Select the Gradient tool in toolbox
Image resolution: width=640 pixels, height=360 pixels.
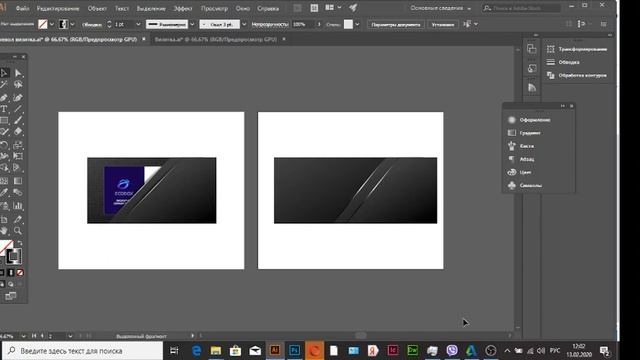(18, 181)
